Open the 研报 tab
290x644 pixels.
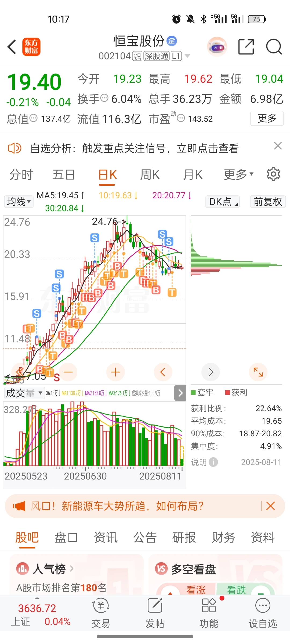[184, 537]
